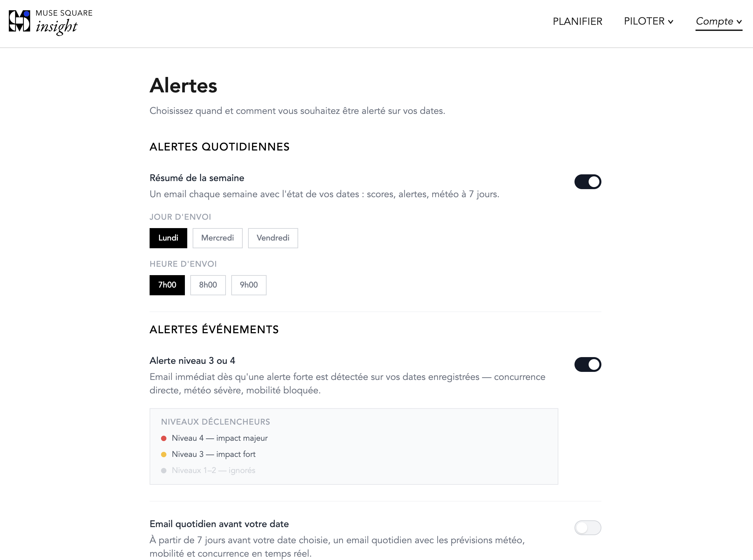The image size is (753, 560).
Task: Choose the 9h00 time option
Action: [x=249, y=285]
